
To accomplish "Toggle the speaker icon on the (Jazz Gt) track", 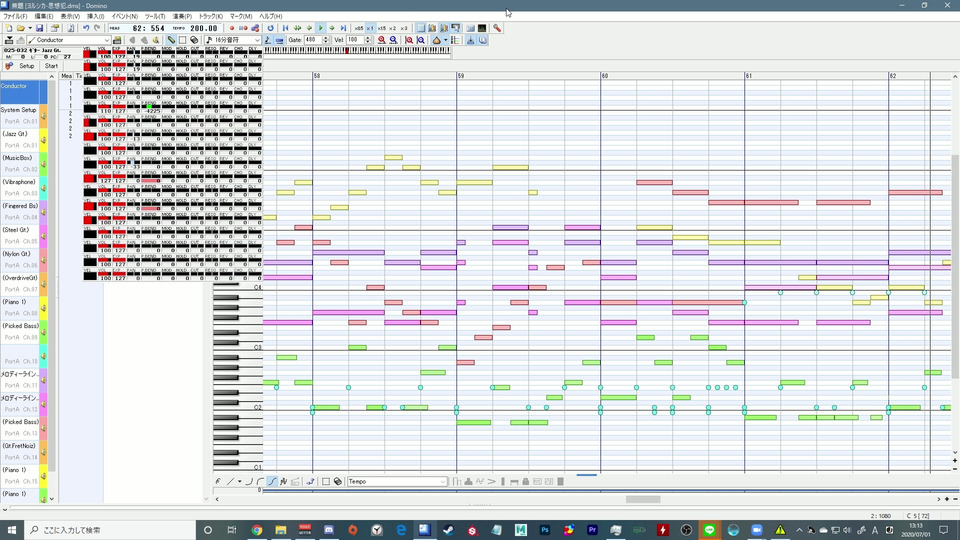I will point(43,140).
